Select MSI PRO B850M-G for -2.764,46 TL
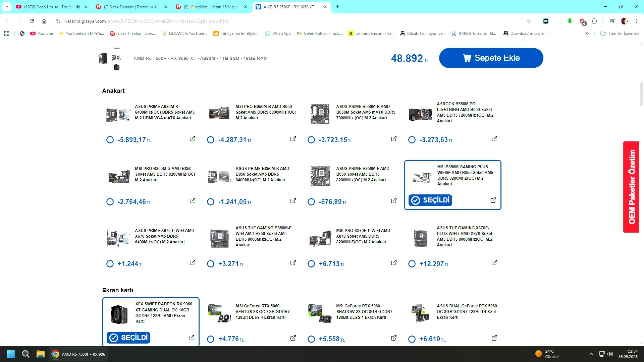Screen dimensions: 644x362 110,202
